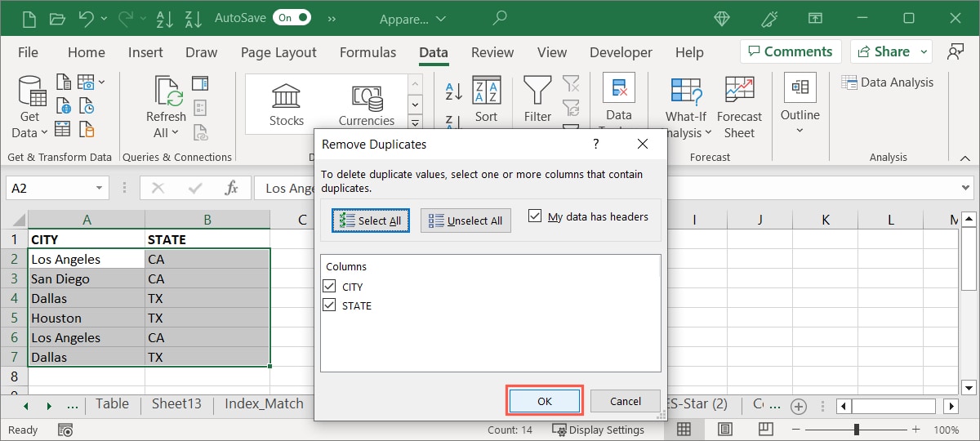Expand the workbook name dropdown
The width and height of the screenshot is (980, 441).
click(442, 18)
